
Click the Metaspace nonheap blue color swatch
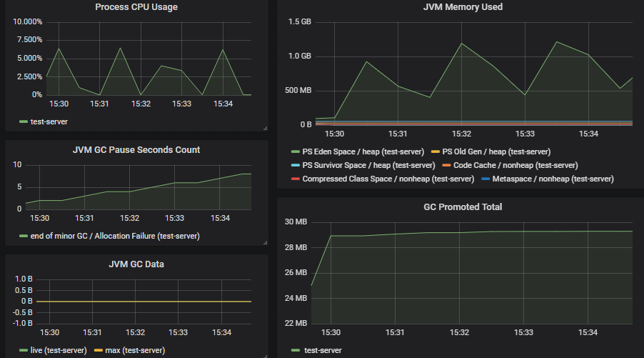click(485, 179)
